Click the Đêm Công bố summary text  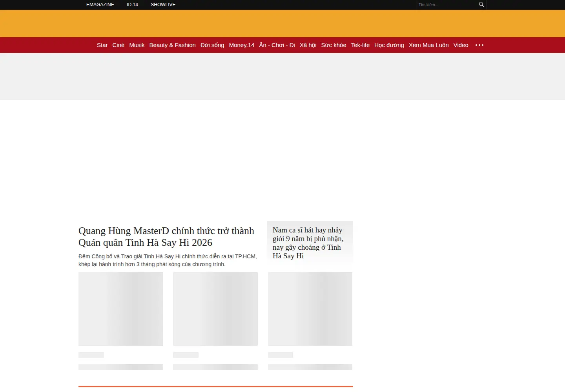[168, 260]
